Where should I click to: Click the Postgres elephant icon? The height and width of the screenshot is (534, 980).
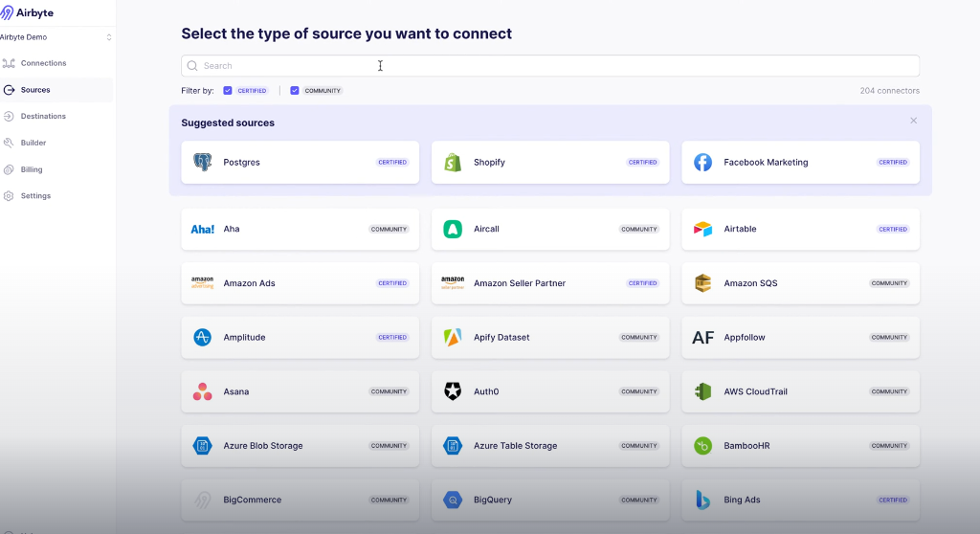(x=203, y=162)
